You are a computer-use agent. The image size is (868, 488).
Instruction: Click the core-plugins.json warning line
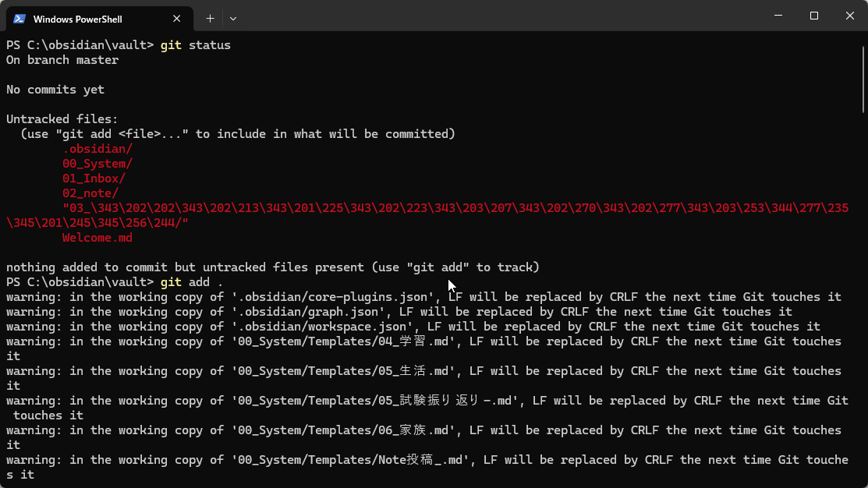(423, 297)
